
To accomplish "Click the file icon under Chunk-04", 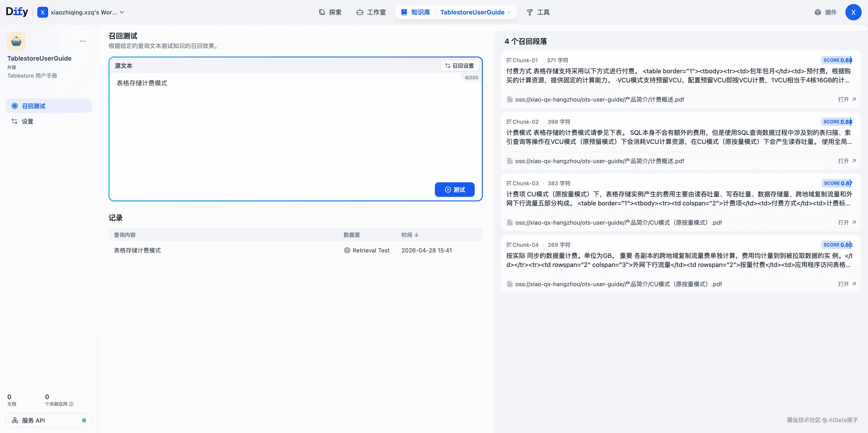I will (x=510, y=284).
